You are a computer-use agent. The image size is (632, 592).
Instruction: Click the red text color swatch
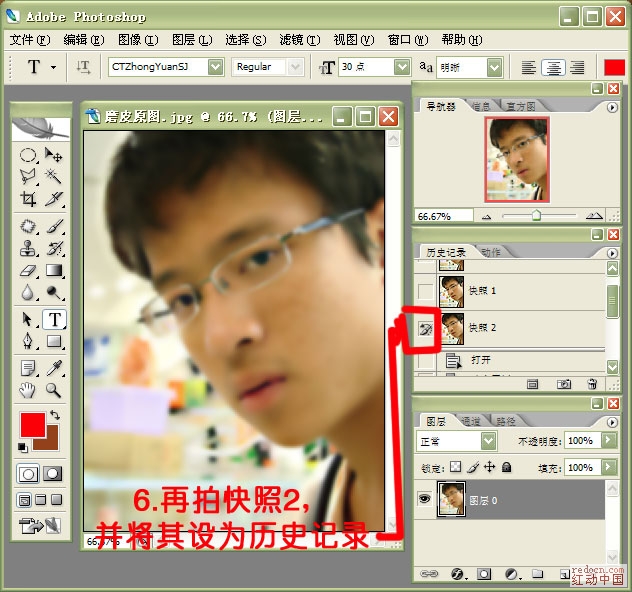click(x=614, y=67)
